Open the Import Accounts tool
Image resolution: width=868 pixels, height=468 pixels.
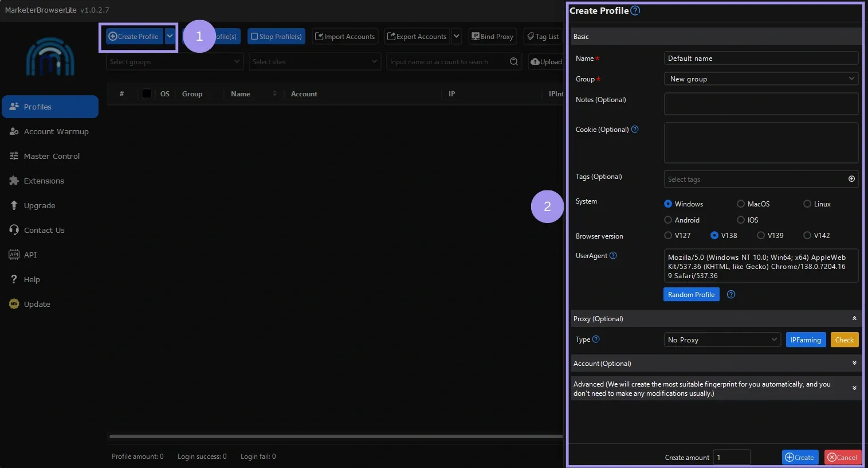[x=345, y=36]
